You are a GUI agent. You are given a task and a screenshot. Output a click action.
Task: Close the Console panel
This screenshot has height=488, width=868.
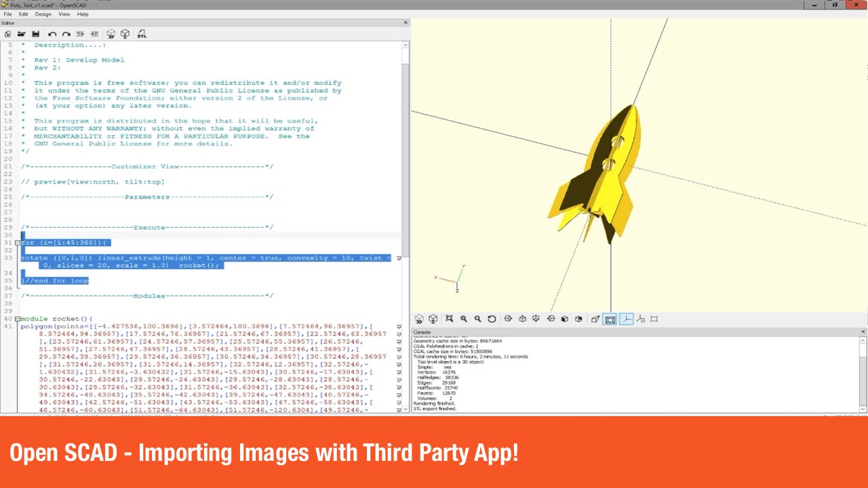[863, 332]
